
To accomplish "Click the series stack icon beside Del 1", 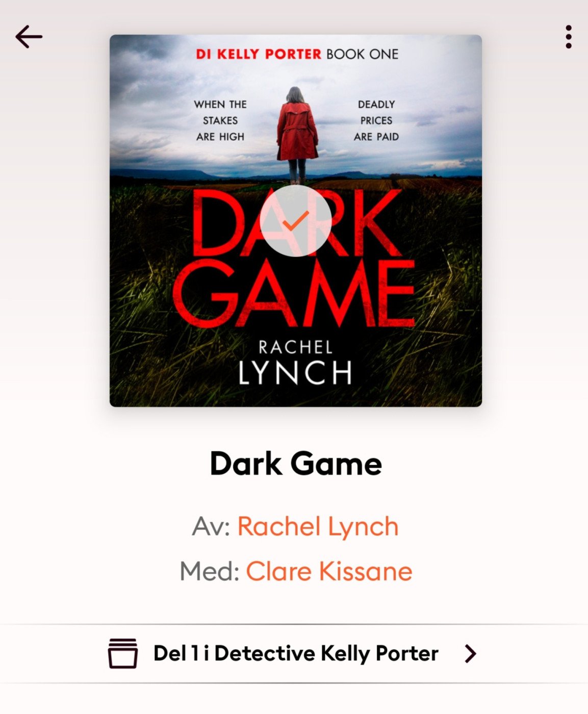I will click(122, 653).
